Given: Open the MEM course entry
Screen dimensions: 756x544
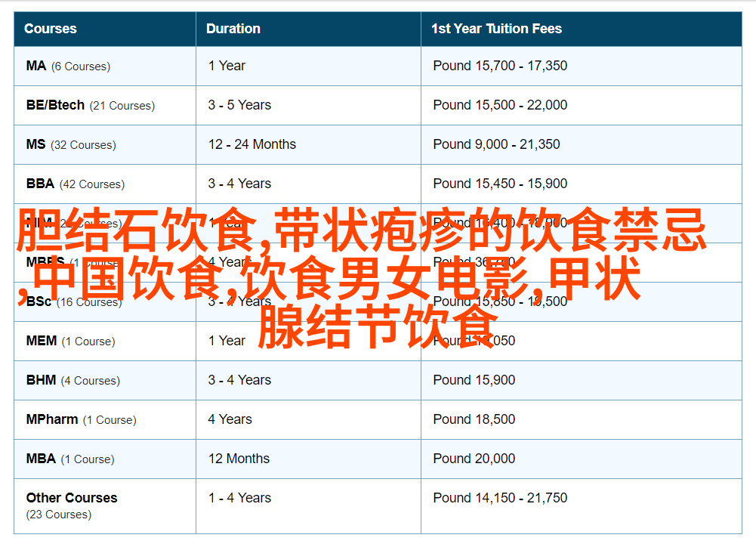Looking at the screenshot, I should pos(42,341).
